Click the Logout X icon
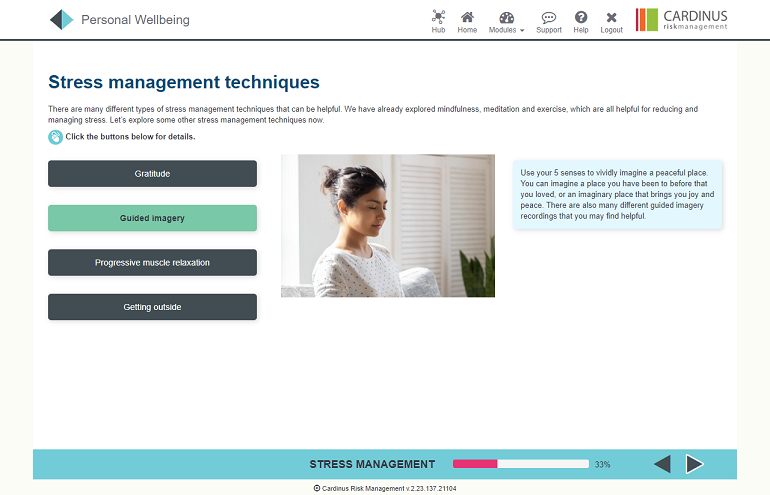Viewport: 770px width, 495px height. click(611, 23)
